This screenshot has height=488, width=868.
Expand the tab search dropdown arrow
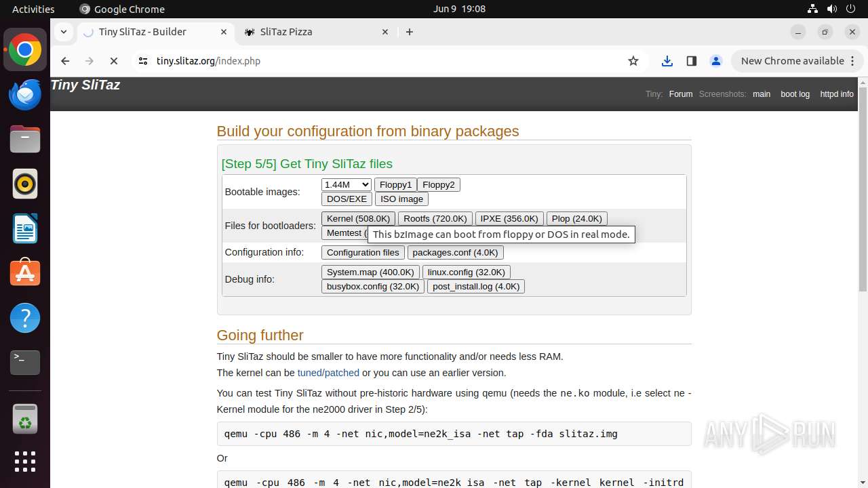click(63, 32)
